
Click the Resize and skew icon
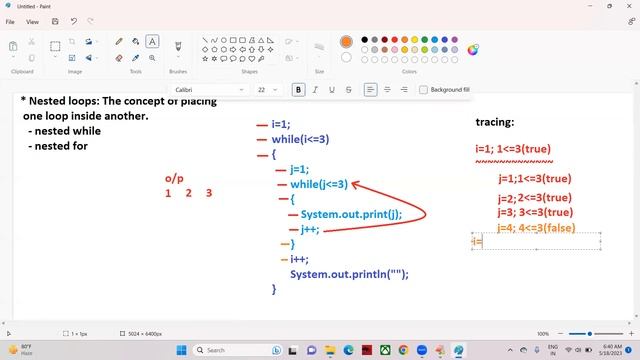tap(72, 58)
